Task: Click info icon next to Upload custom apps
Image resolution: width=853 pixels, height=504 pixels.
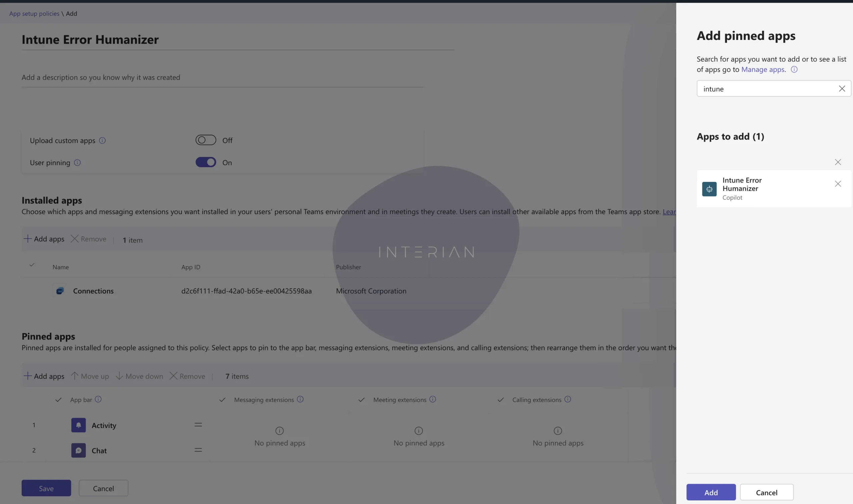Action: 102,140
